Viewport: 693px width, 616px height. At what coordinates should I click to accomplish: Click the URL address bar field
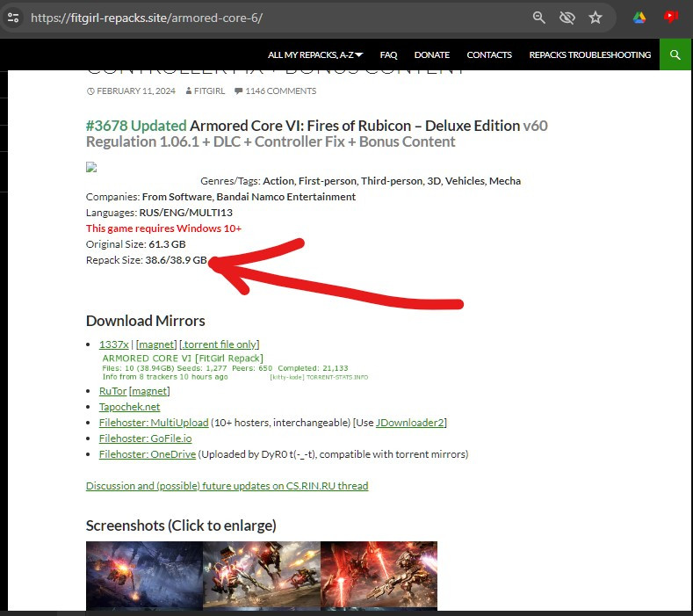point(263,18)
